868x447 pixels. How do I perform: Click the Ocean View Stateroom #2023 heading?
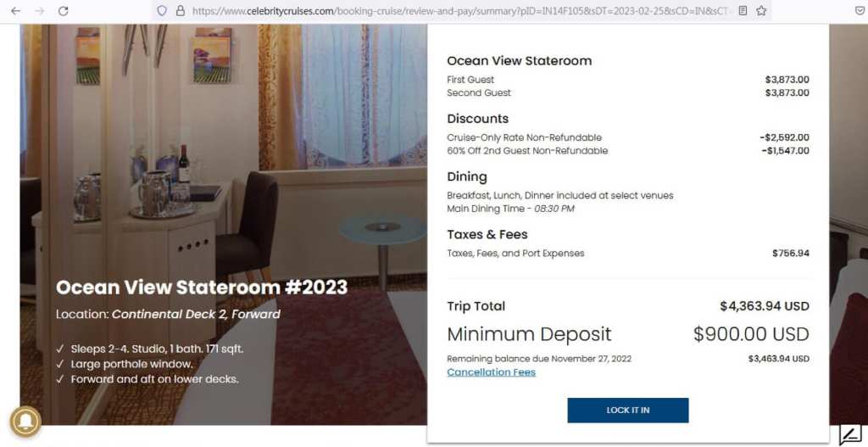pyautogui.click(x=202, y=287)
